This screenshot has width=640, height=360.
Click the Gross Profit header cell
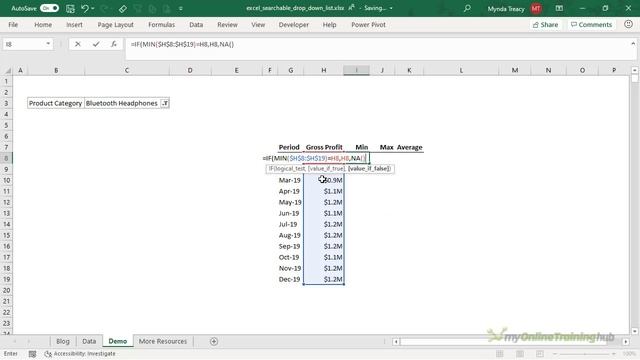(324, 147)
